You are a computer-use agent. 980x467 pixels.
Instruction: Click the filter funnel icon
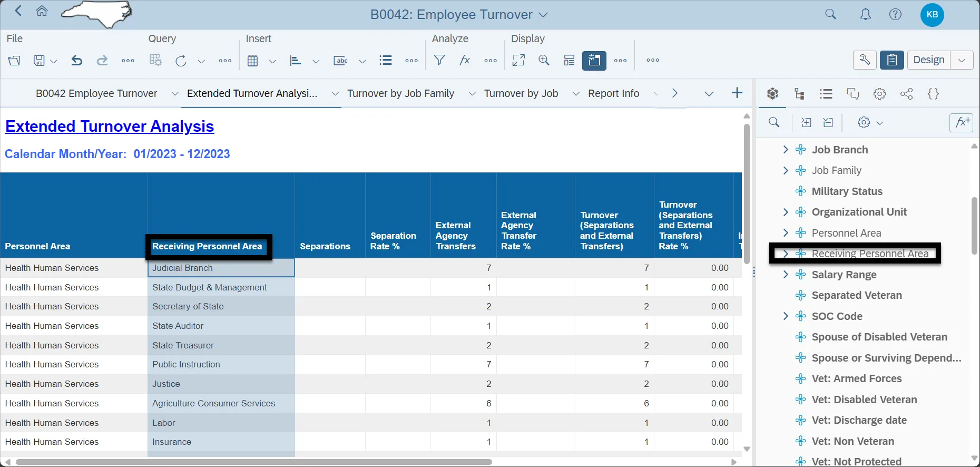click(x=439, y=60)
